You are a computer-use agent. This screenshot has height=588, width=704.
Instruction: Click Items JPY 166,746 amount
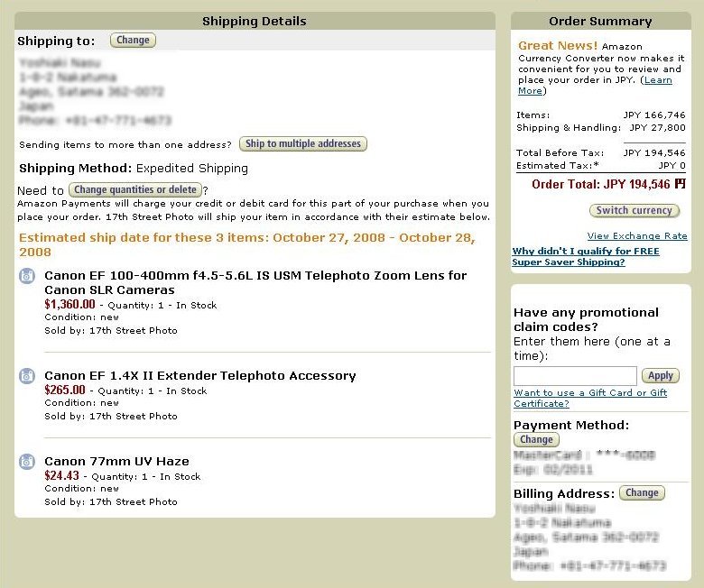click(x=654, y=115)
